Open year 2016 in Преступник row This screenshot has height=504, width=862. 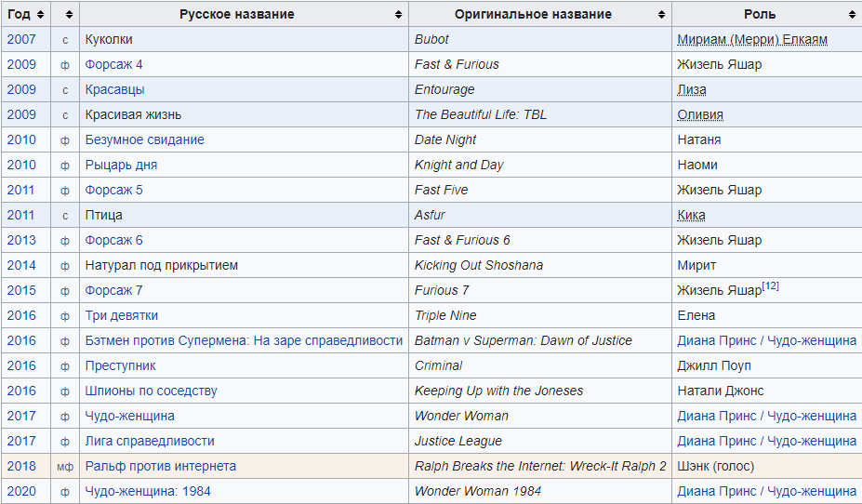coord(21,366)
